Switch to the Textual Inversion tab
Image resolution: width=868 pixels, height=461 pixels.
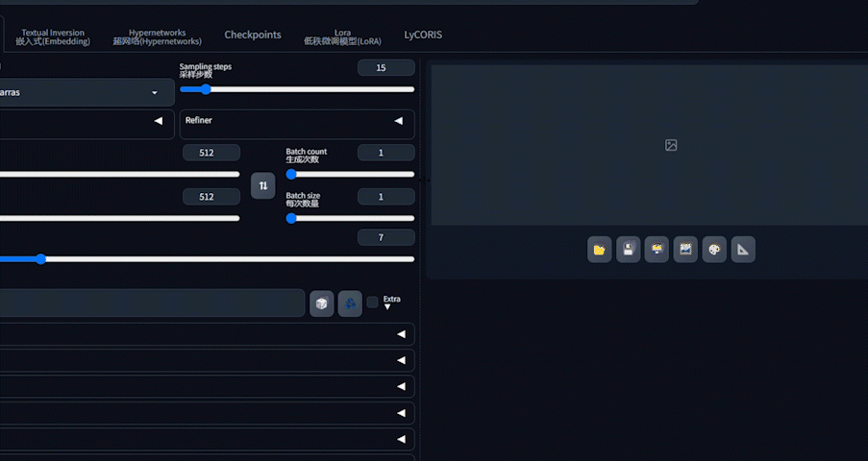(x=53, y=36)
